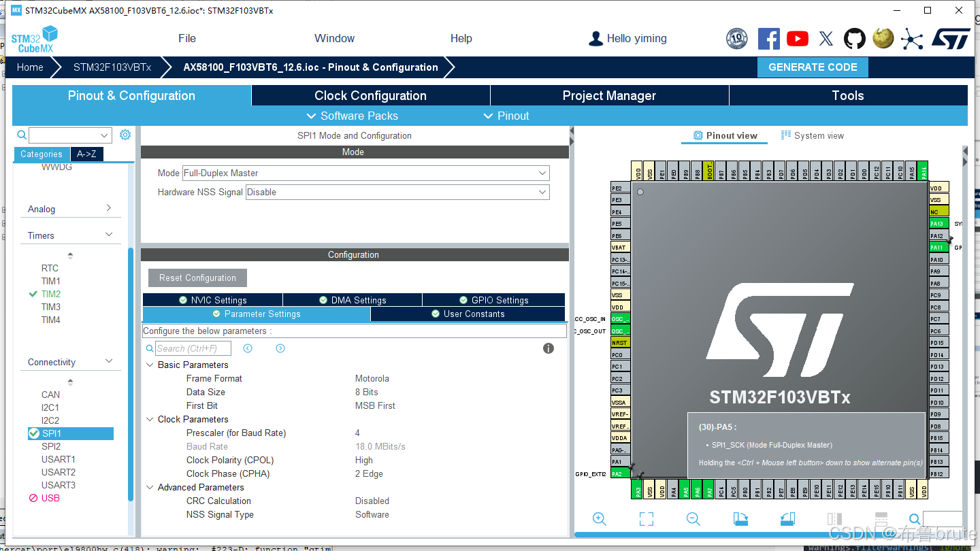Click the vertical split view icon
This screenshot has width=980, height=551.
pyautogui.click(x=835, y=519)
